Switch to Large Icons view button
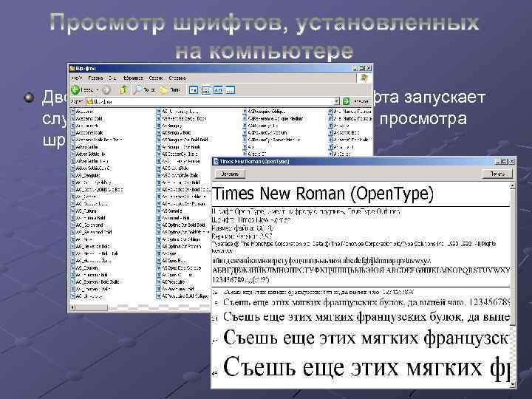 (x=194, y=90)
